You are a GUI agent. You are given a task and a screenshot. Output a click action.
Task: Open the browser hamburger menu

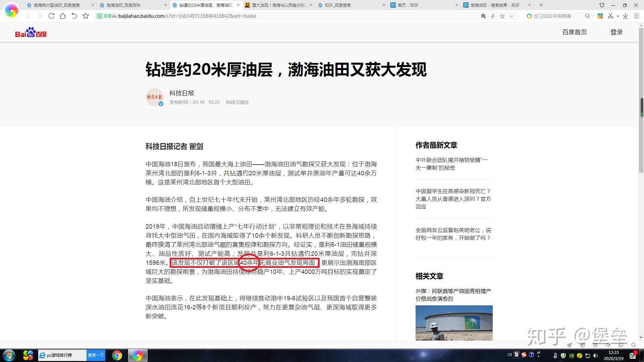(x=636, y=16)
